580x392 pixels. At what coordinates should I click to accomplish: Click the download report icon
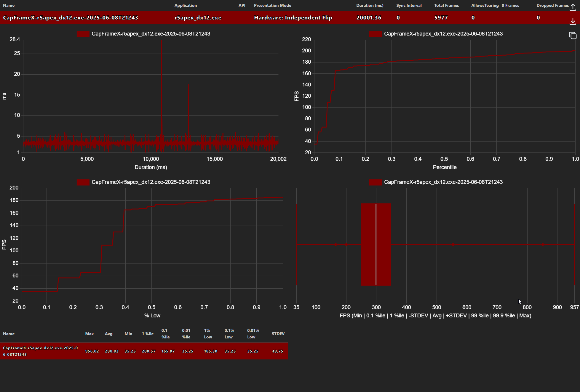coord(573,21)
